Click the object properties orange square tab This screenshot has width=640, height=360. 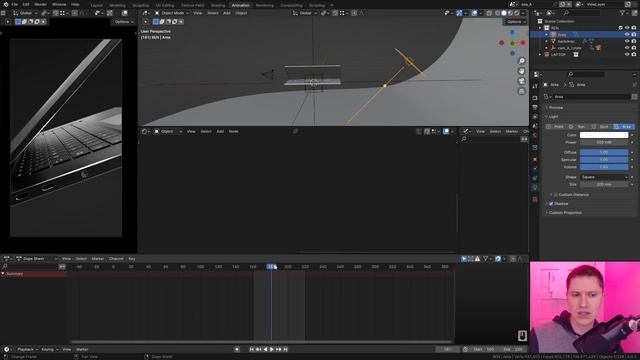(x=535, y=160)
